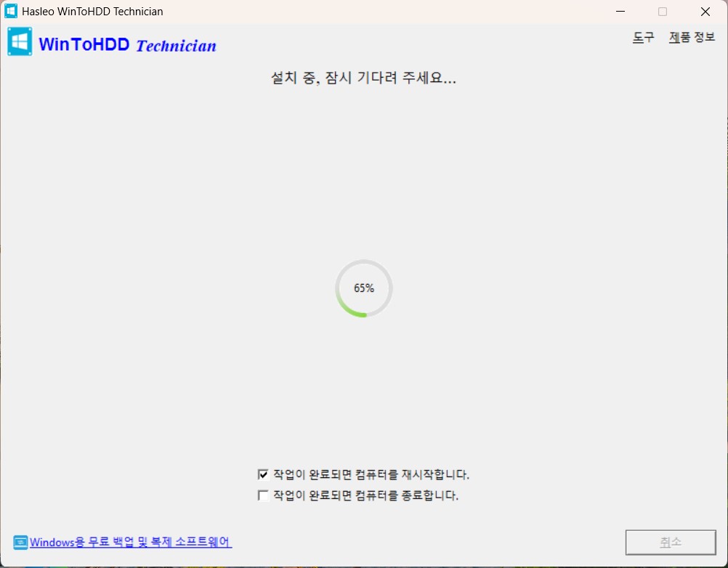This screenshot has width=728, height=568.
Task: Open the 도구 menu
Action: 644,37
